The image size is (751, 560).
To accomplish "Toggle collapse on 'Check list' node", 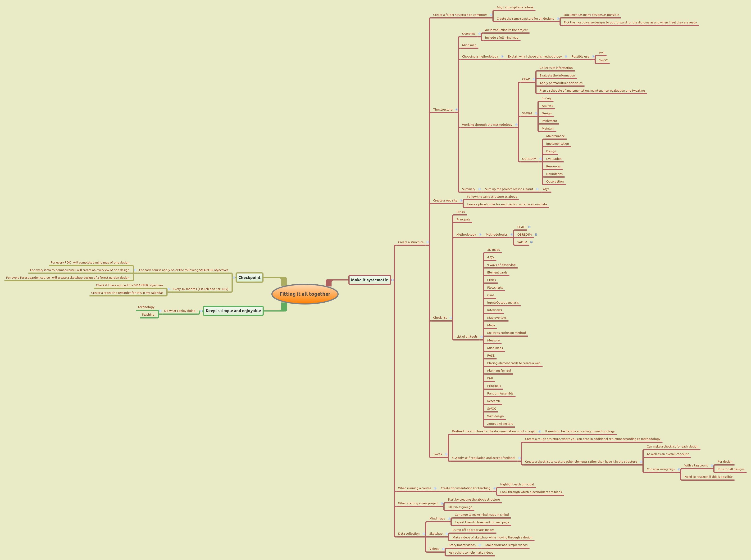I will coord(451,318).
